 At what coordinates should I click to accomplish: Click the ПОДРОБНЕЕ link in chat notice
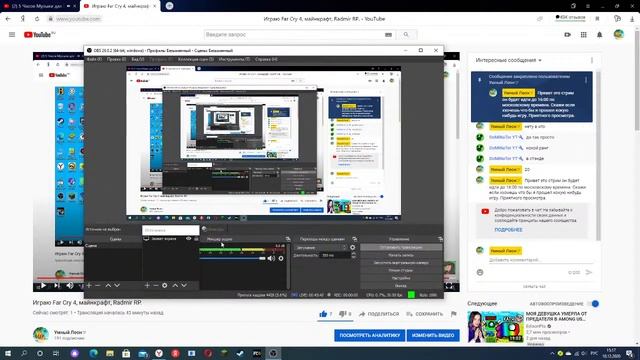point(508,230)
